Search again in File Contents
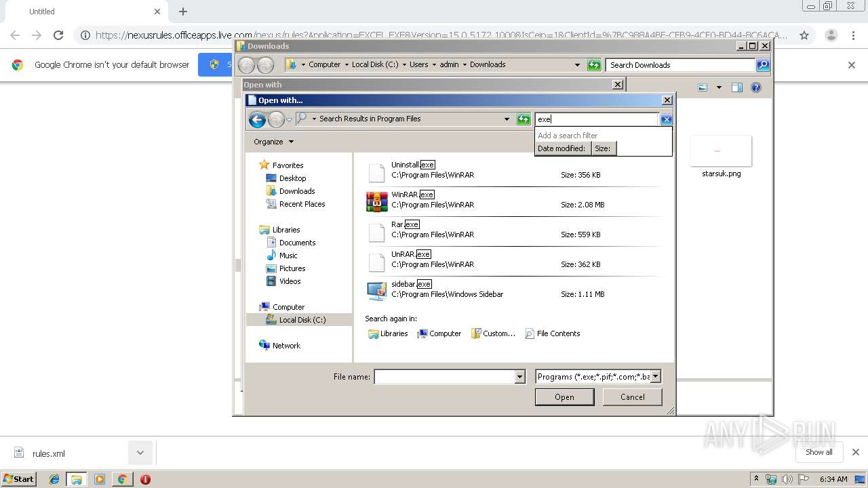This screenshot has height=488, width=868. click(553, 333)
